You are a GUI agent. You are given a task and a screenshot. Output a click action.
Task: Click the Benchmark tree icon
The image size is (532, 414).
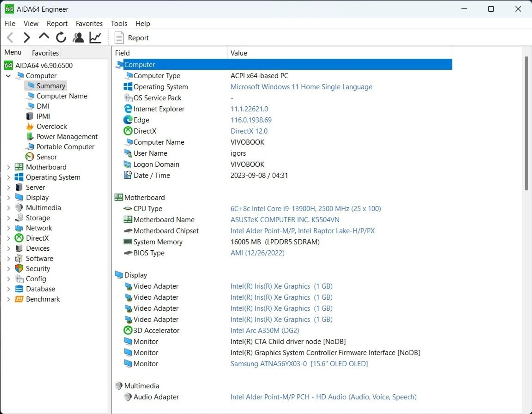19,299
